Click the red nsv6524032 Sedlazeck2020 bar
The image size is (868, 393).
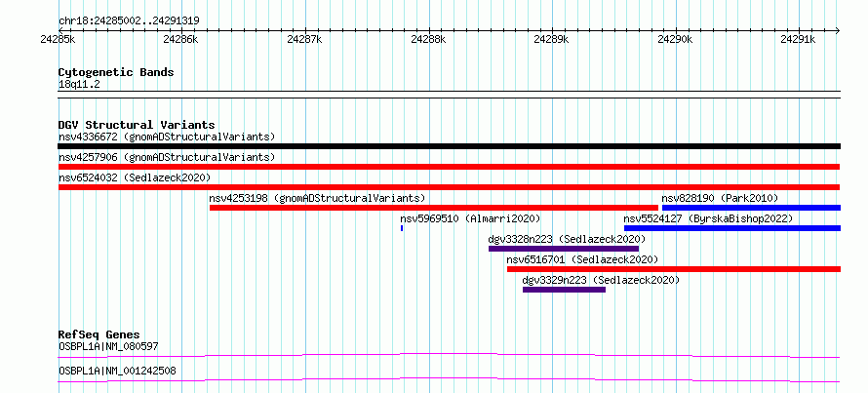pyautogui.click(x=449, y=187)
